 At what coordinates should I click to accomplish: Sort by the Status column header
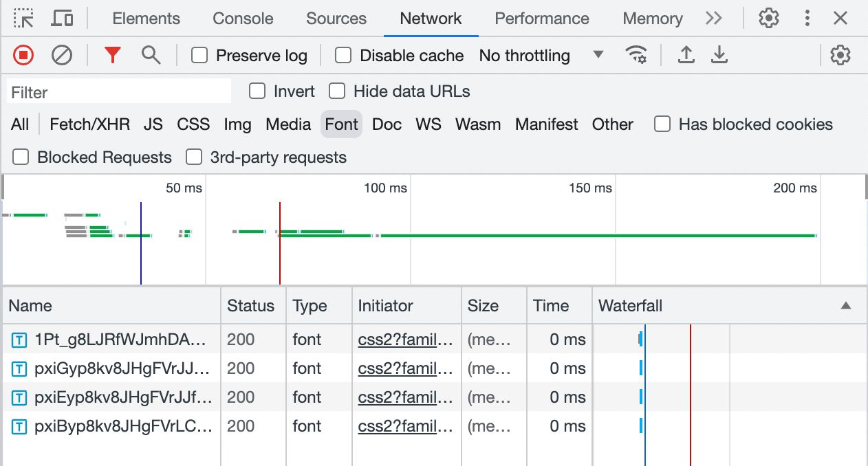[x=253, y=306]
